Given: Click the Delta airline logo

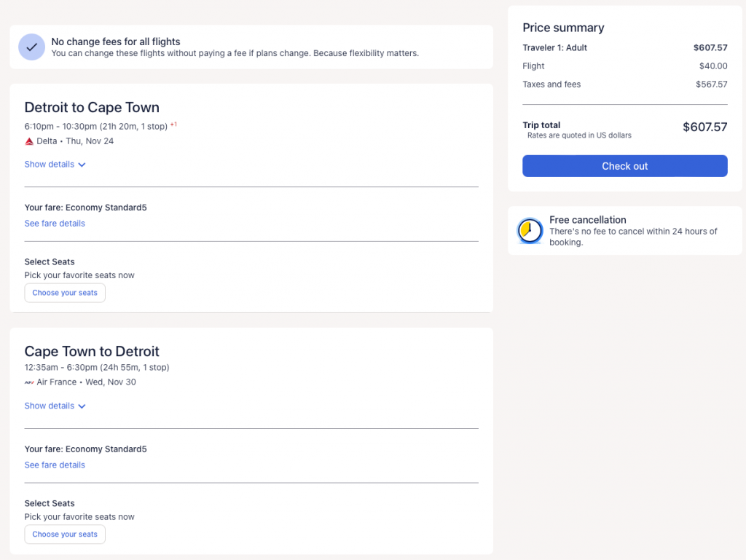Looking at the screenshot, I should click(29, 141).
